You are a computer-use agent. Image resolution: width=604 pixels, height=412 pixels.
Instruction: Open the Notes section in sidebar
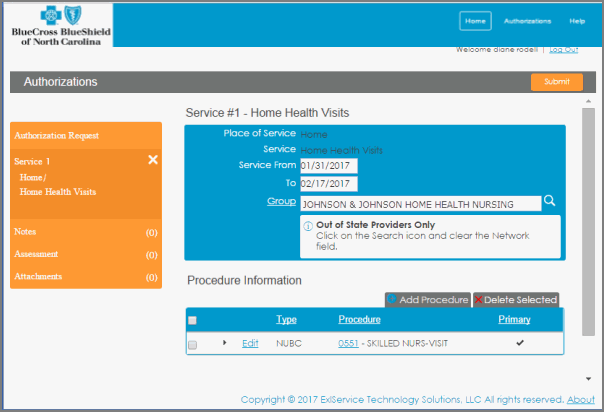pos(26,232)
